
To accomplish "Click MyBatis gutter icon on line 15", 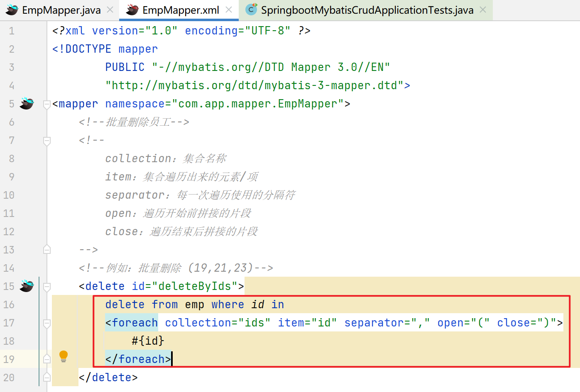I will (27, 286).
